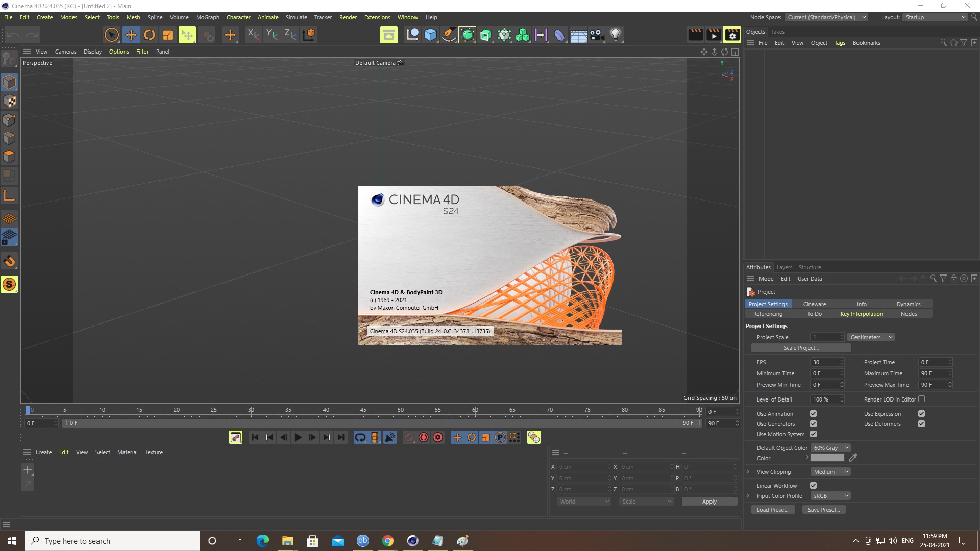Render to Picture Viewer
The width and height of the screenshot is (980, 551).
[714, 35]
